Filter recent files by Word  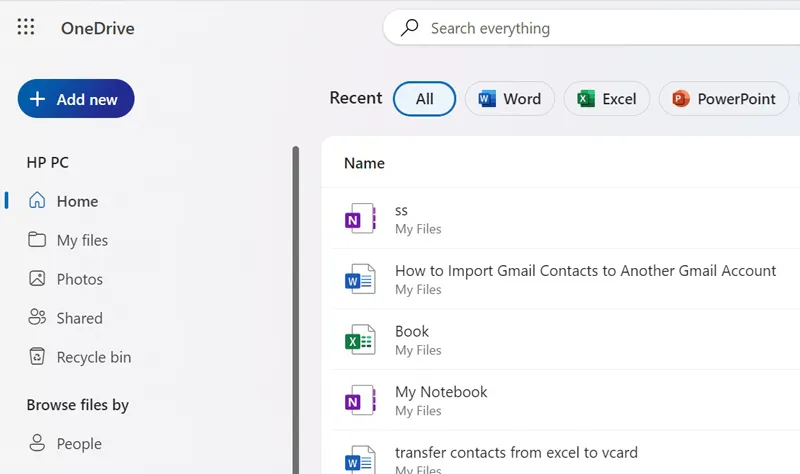[x=510, y=98]
